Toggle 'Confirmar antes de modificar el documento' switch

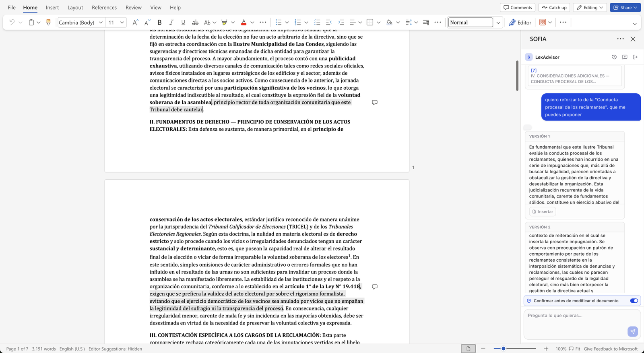[x=634, y=301]
